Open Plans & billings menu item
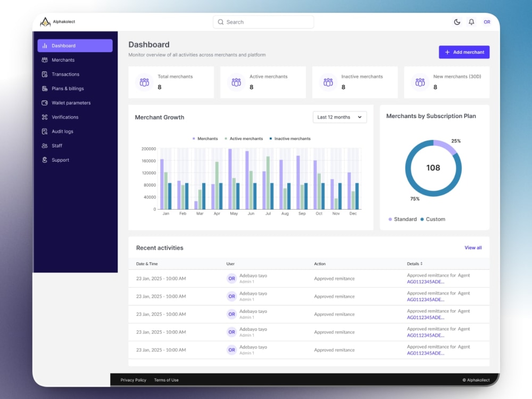This screenshot has height=399, width=532. [x=75, y=88]
